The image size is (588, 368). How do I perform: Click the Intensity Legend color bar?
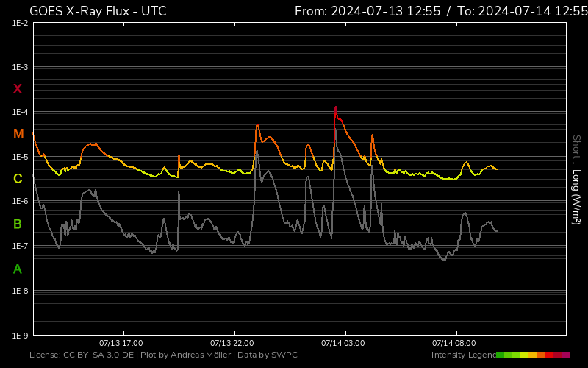[x=532, y=355]
